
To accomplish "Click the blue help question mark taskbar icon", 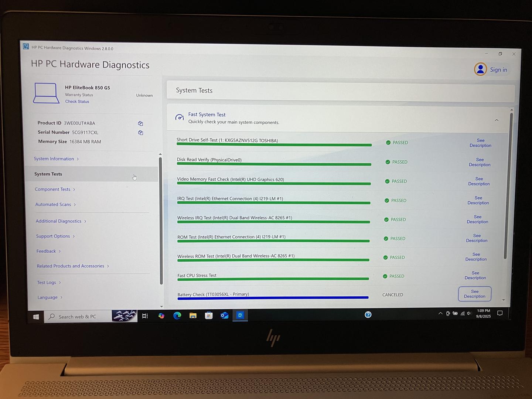I will tap(368, 314).
